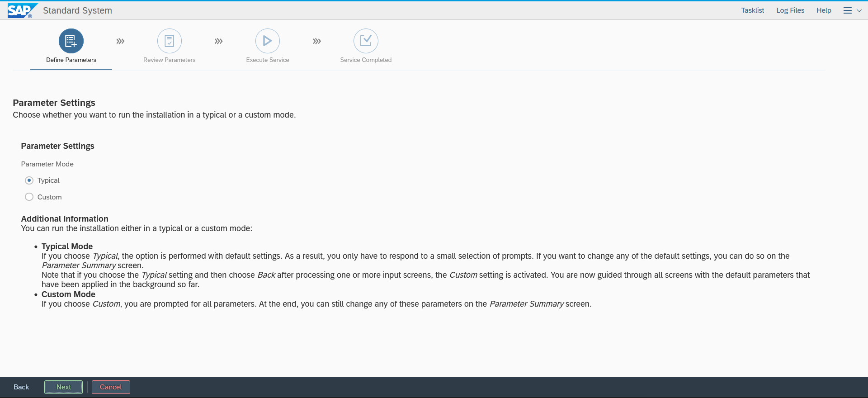
Task: Select the Execute Service play icon
Action: 268,41
